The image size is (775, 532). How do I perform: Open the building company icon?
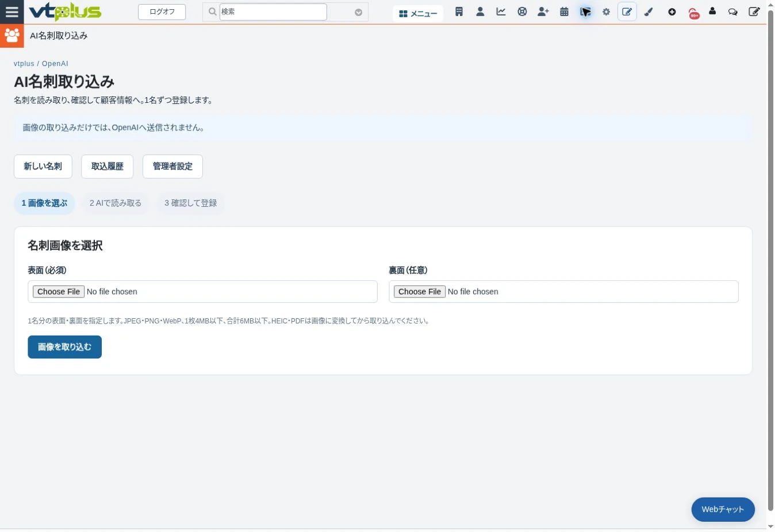click(x=459, y=11)
